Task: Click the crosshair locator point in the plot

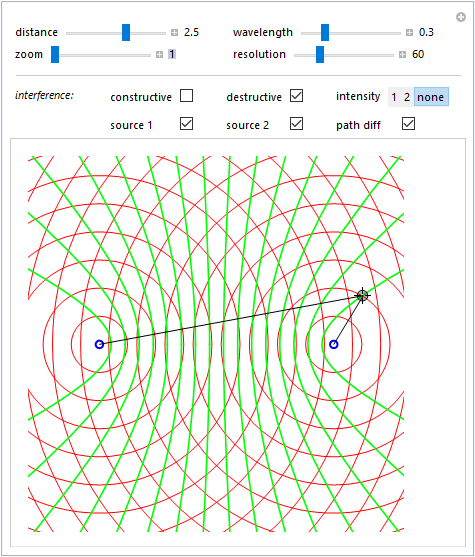Action: click(362, 296)
